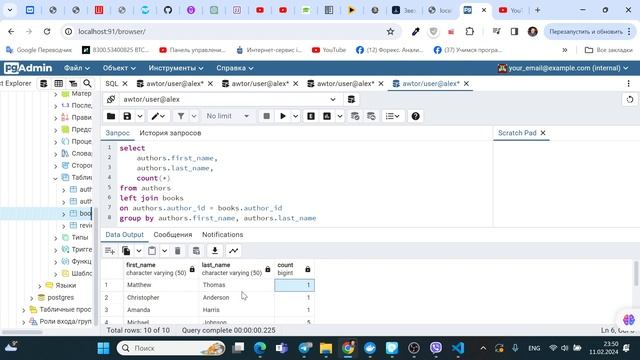The height and width of the screenshot is (360, 640).
Task: Click the Перезапустить и обновить button
Action: coord(590,31)
